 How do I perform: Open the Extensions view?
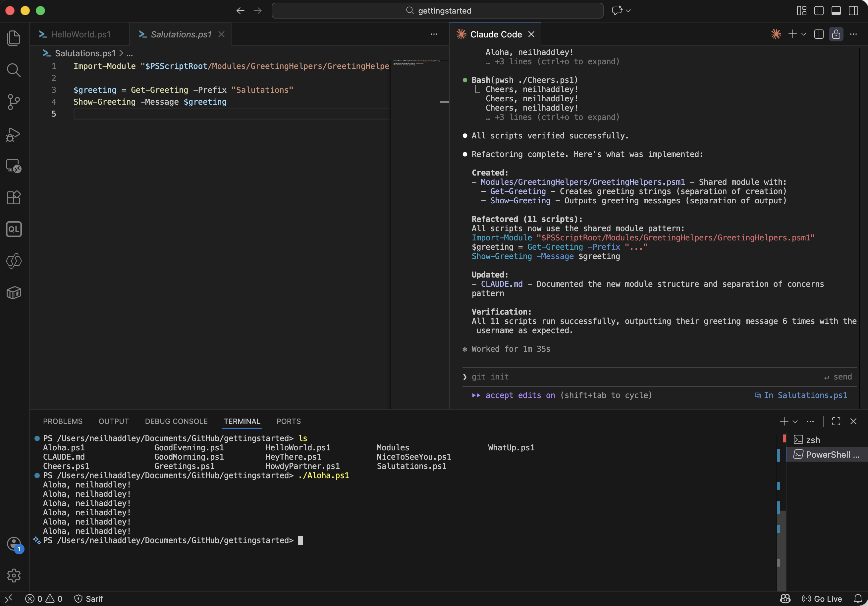[14, 198]
